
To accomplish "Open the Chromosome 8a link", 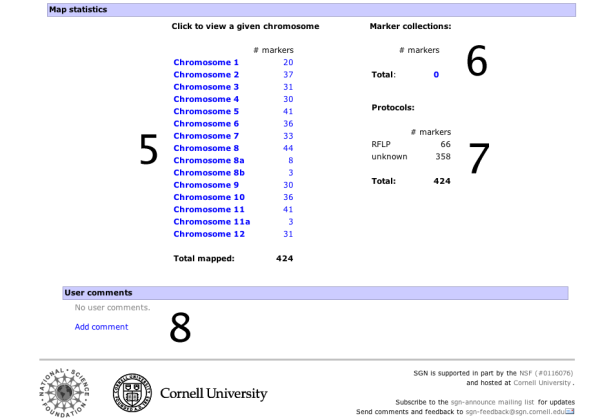I will coord(208,160).
